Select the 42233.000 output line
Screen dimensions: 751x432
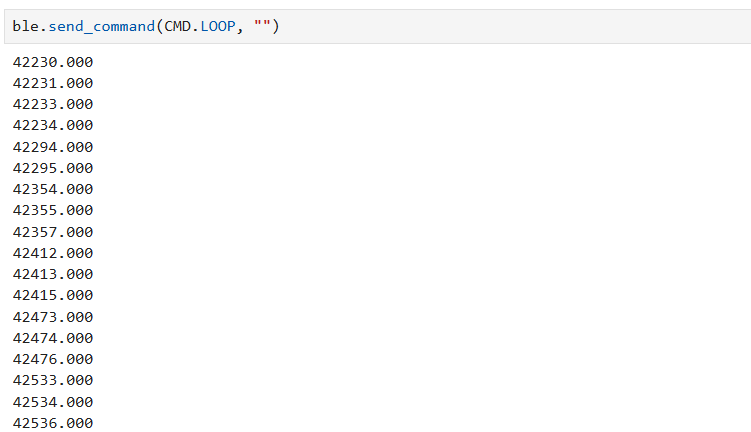point(53,104)
